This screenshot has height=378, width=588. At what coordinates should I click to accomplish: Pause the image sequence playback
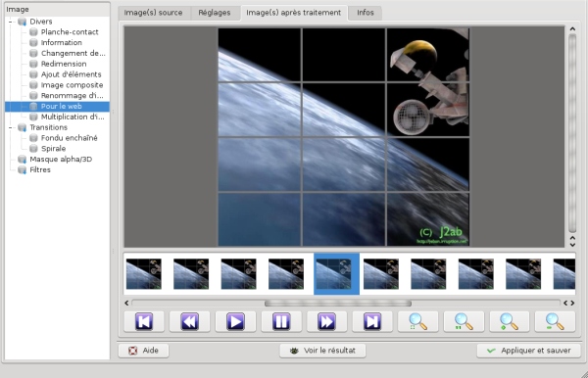[281, 321]
